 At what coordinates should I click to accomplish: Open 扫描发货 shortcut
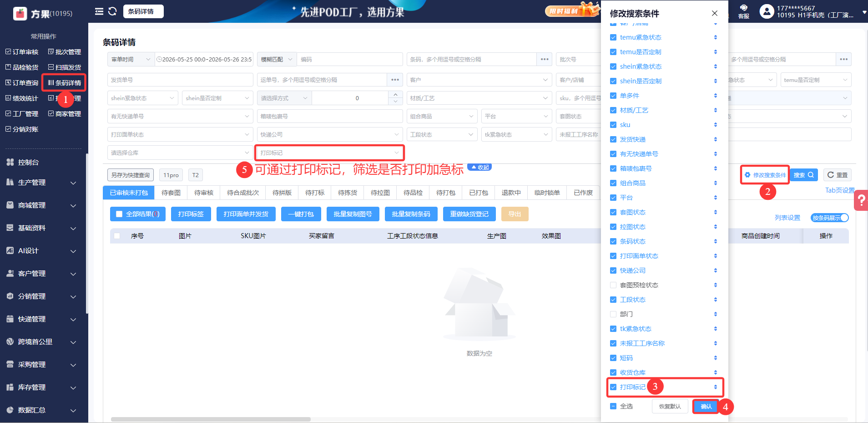(65, 67)
